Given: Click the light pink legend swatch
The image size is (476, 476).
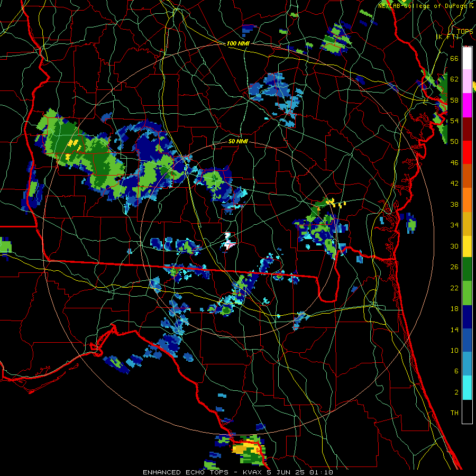Looking at the screenshot, I should [467, 81].
